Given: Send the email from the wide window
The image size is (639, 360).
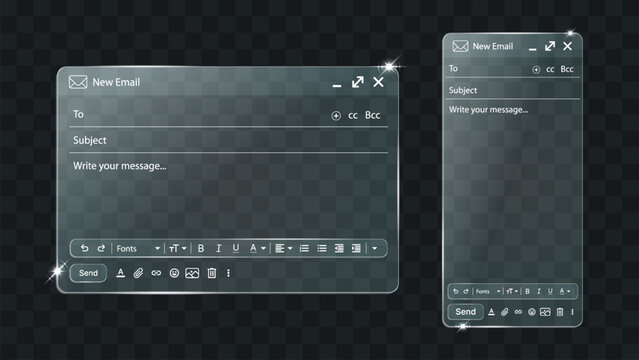Looking at the screenshot, I should [x=88, y=273].
